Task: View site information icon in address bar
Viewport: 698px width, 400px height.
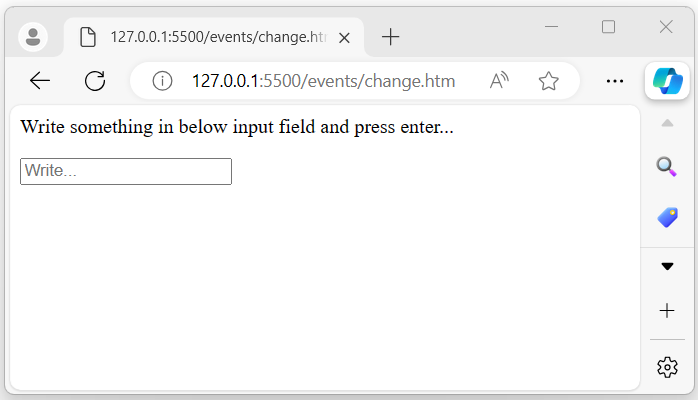Action: pyautogui.click(x=162, y=81)
